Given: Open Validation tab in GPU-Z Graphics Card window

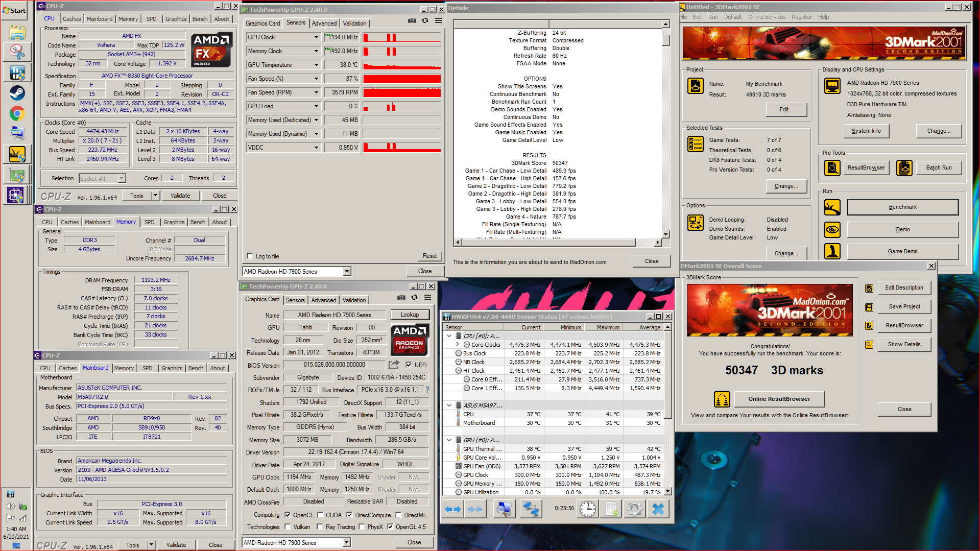Looking at the screenshot, I should 354,300.
